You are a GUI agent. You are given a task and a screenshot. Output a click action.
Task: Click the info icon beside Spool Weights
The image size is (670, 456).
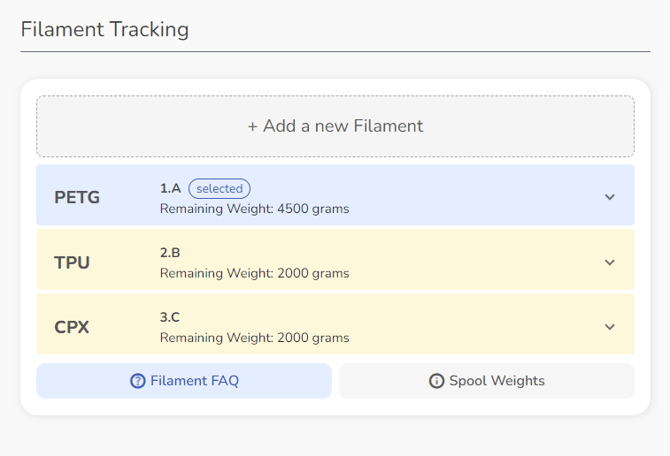point(436,381)
